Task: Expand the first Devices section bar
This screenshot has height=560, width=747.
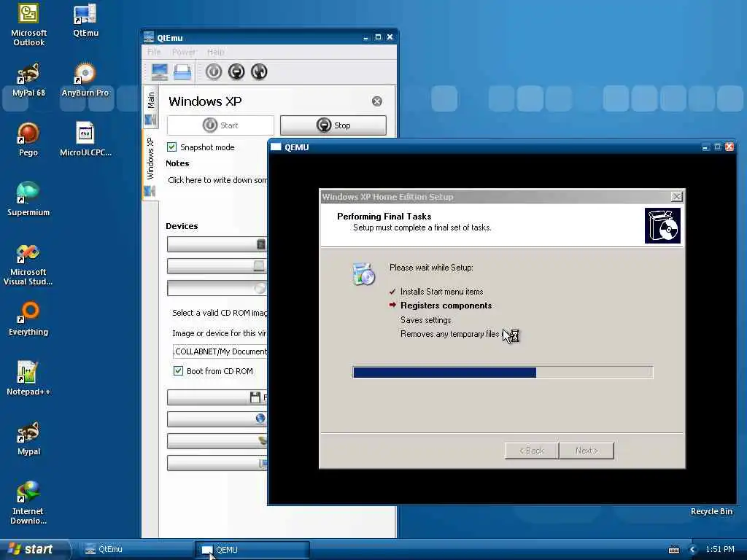Action: (x=217, y=244)
